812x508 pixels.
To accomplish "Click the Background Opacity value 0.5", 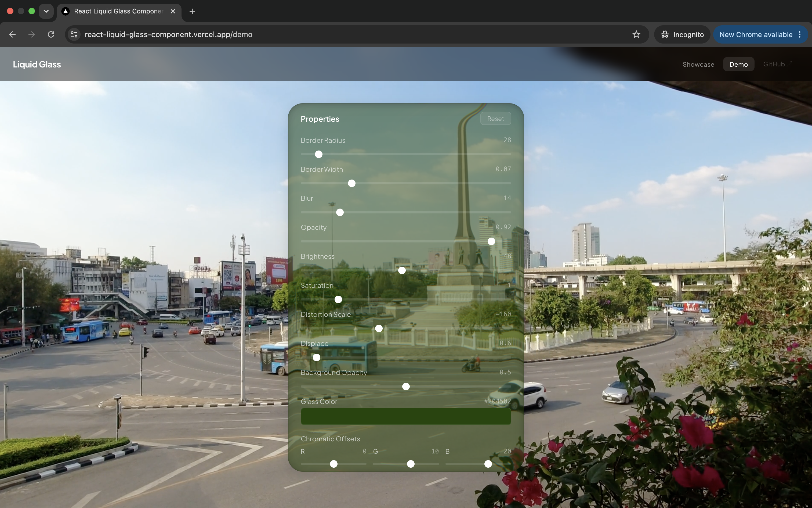I will pos(505,372).
